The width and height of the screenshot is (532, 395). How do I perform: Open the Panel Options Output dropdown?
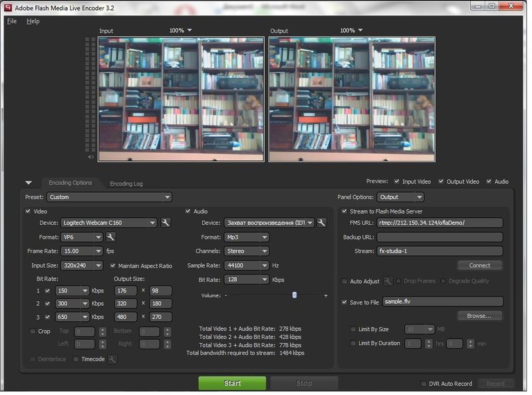(400, 197)
